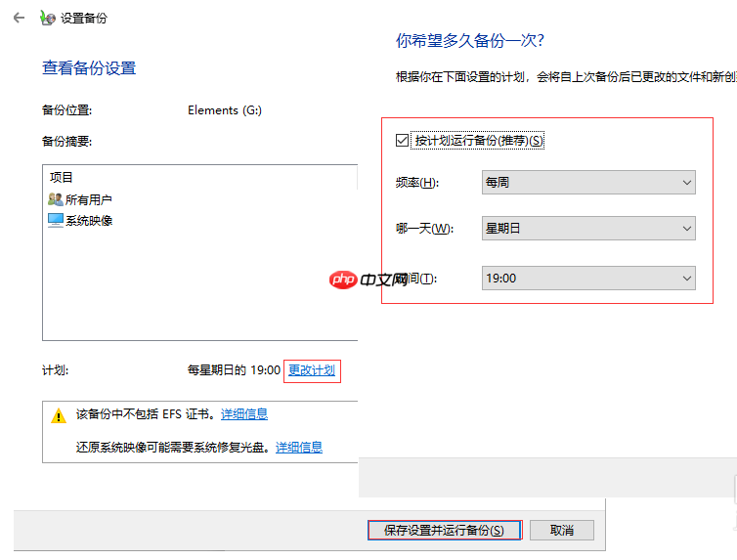Viewport: 737px width, 560px height.
Task: Click the 设置备份 backup wizard icon
Action: [48, 18]
